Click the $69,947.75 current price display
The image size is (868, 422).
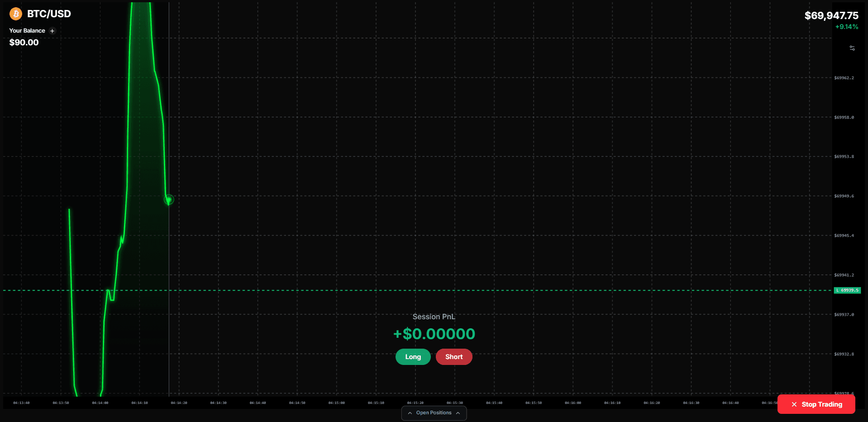(x=831, y=16)
